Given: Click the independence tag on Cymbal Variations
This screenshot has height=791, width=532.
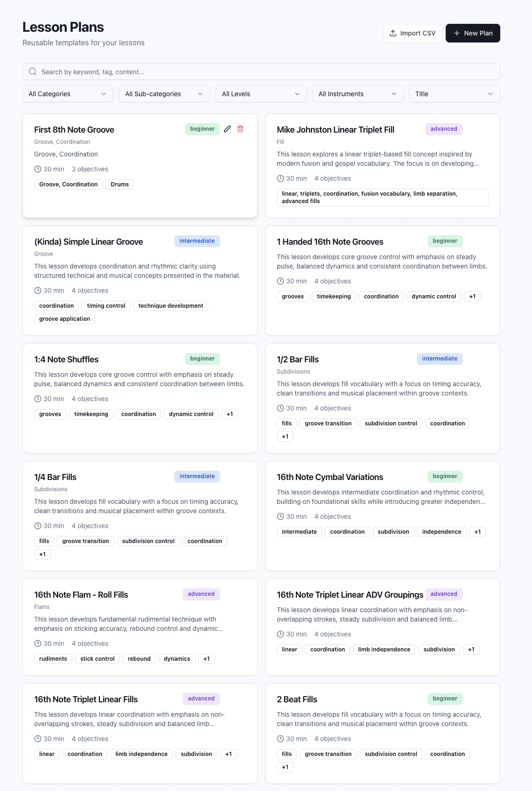Looking at the screenshot, I should coord(441,532).
